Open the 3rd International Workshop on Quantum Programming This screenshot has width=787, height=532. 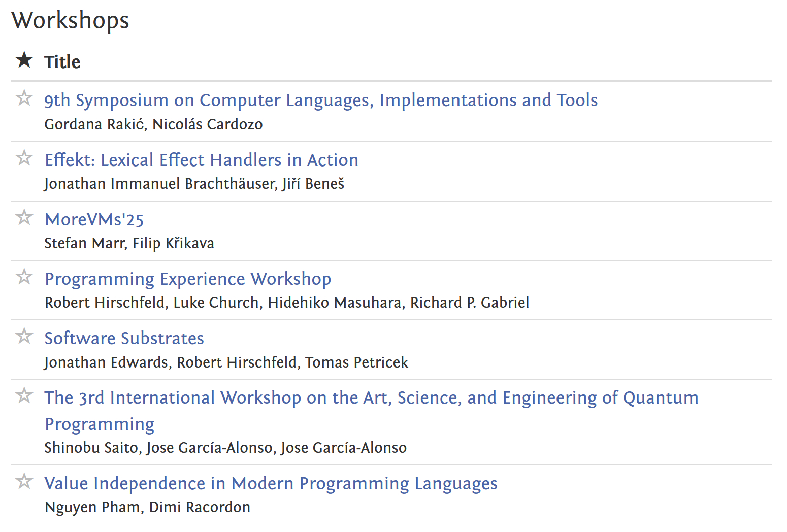(371, 397)
